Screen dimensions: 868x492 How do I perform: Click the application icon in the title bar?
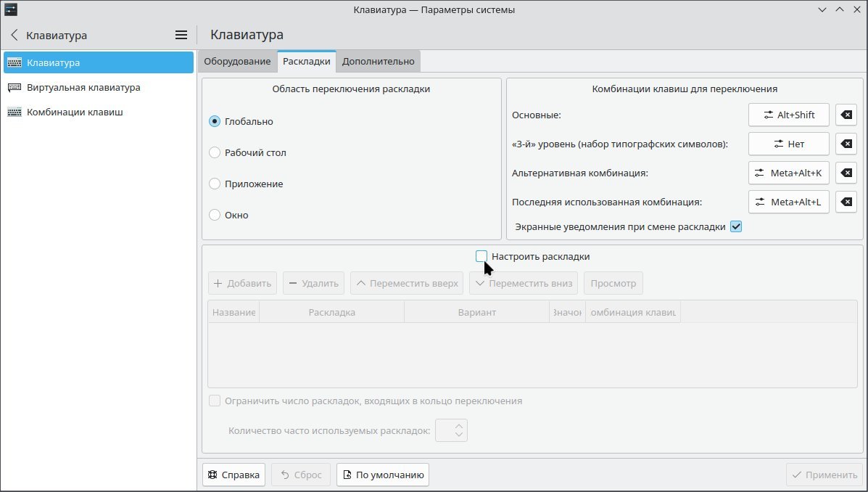coord(9,9)
